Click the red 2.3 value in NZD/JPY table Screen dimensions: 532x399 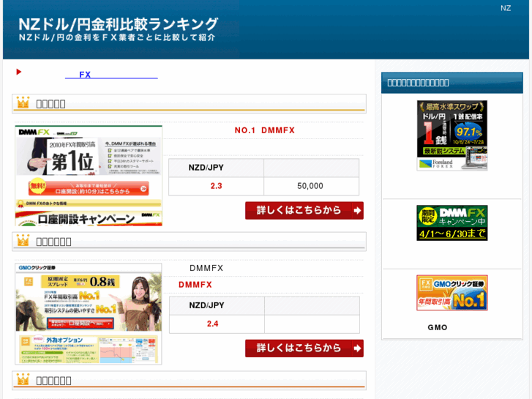[x=216, y=186]
